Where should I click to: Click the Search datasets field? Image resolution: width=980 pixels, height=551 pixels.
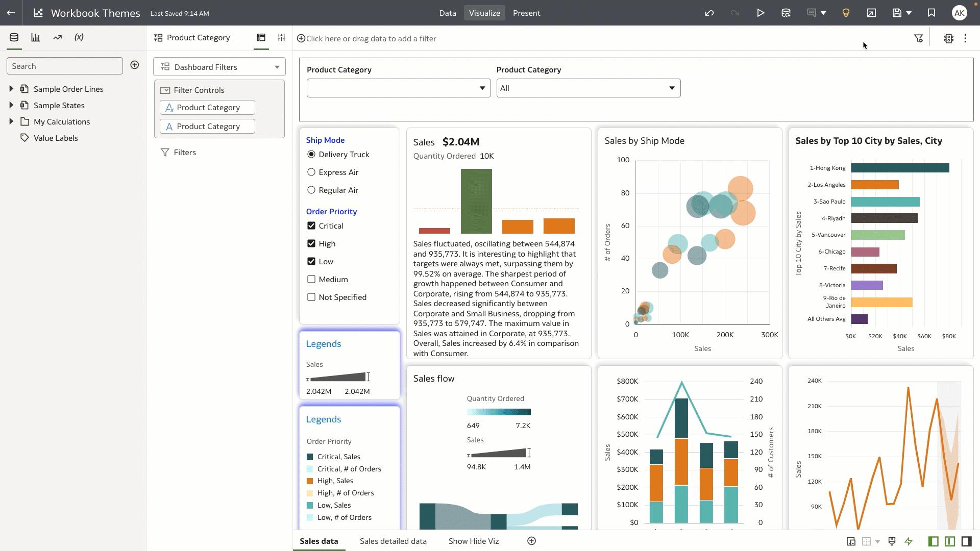[65, 66]
